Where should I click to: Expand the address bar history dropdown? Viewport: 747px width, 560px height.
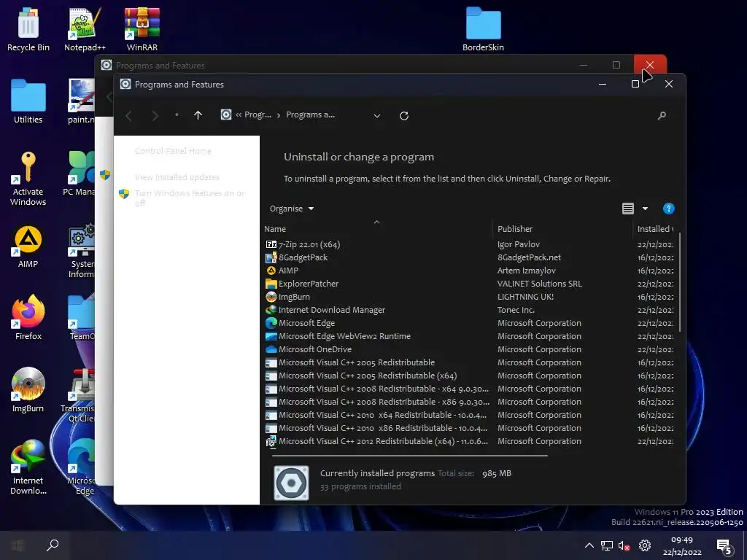377,116
